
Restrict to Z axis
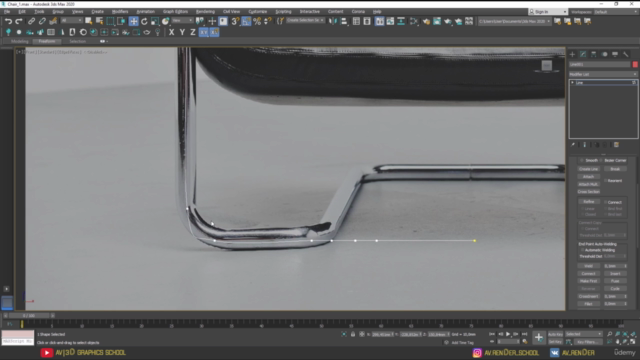(x=193, y=32)
